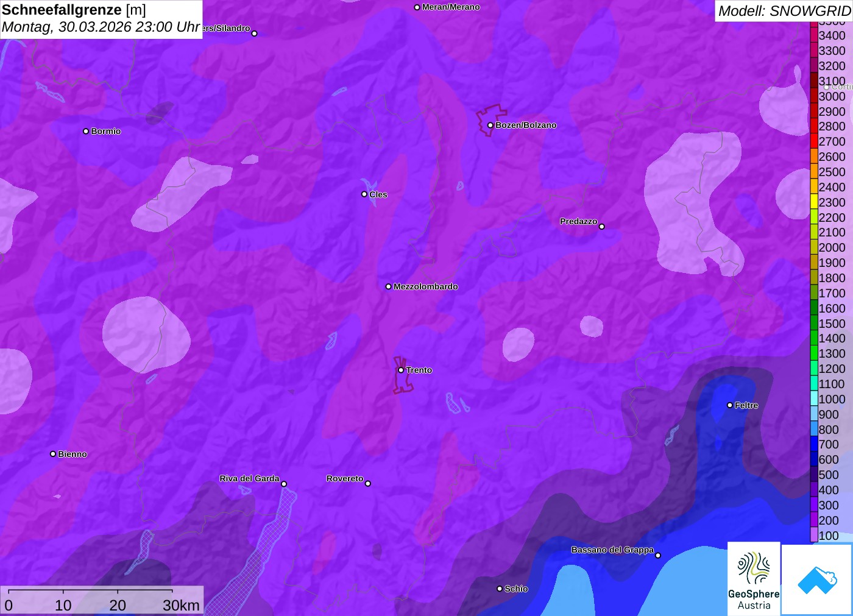Click the Feltre city marker
853x616 pixels.
point(730,405)
